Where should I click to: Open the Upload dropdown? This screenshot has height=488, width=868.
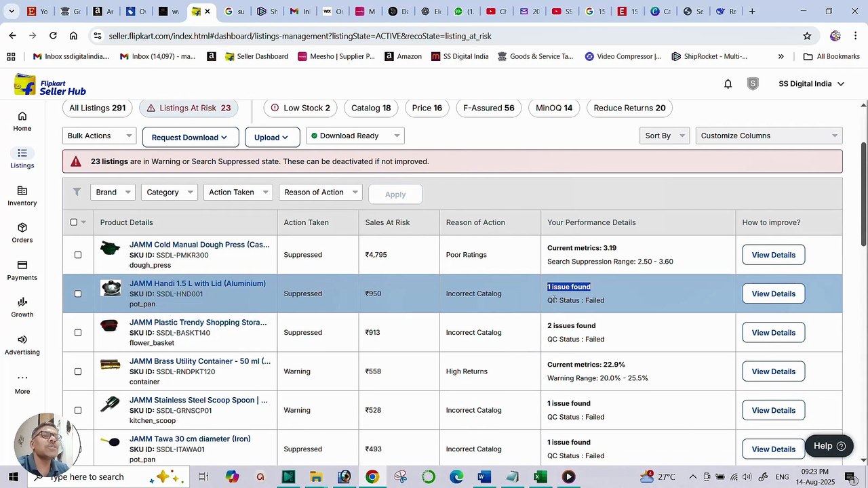(272, 137)
